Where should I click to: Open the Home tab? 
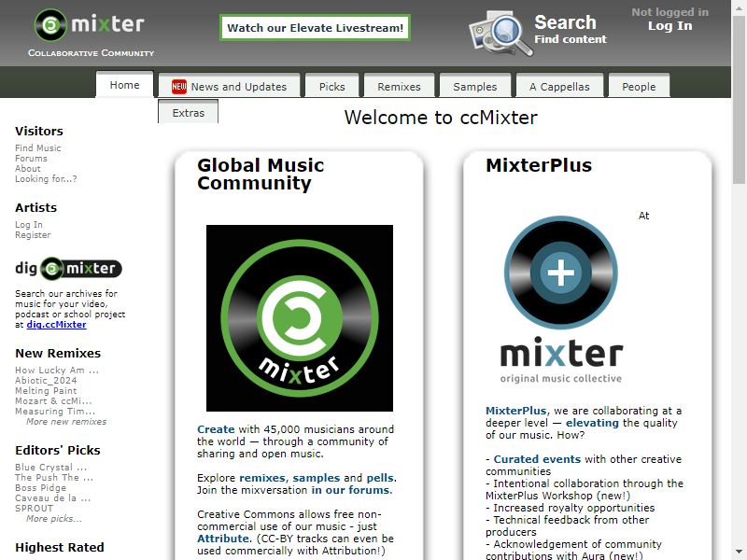125,85
